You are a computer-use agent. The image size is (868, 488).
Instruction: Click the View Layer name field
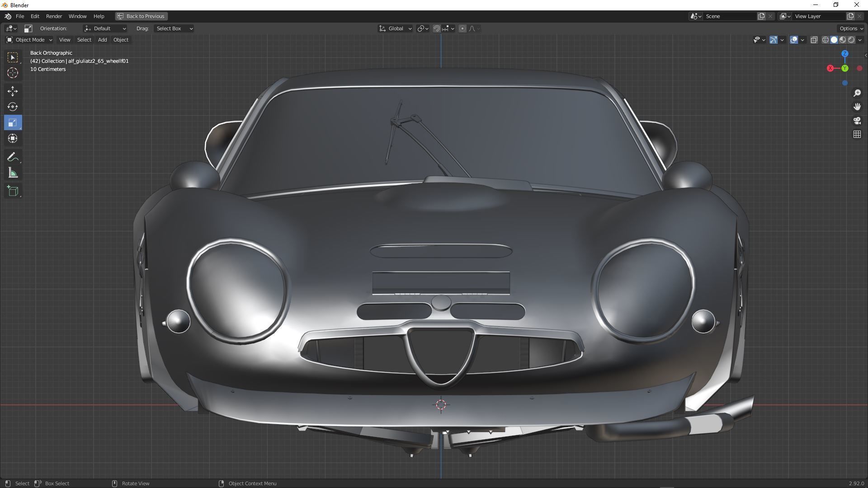819,16
